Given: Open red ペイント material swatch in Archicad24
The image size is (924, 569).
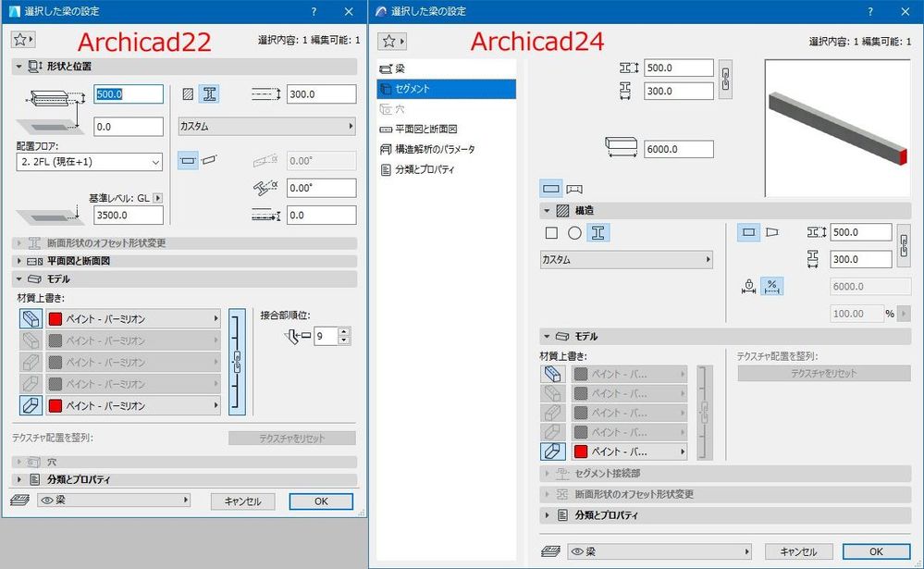Looking at the screenshot, I should click(629, 451).
